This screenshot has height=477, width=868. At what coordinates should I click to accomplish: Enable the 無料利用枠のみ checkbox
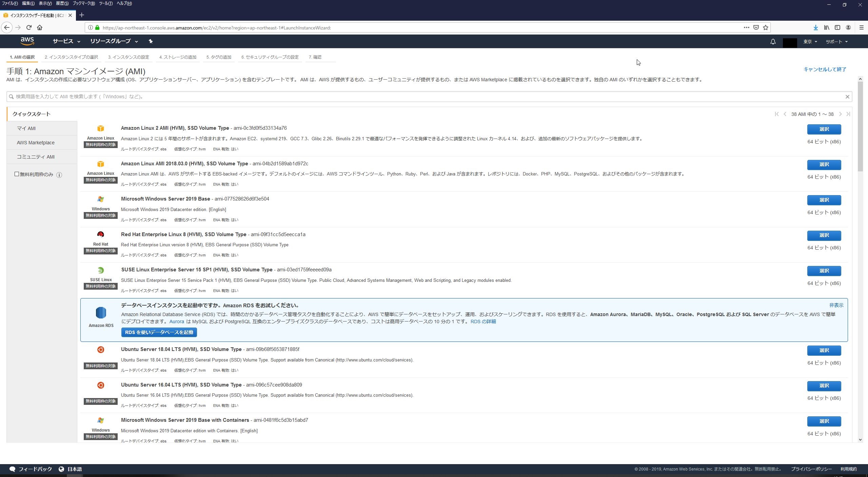point(16,174)
